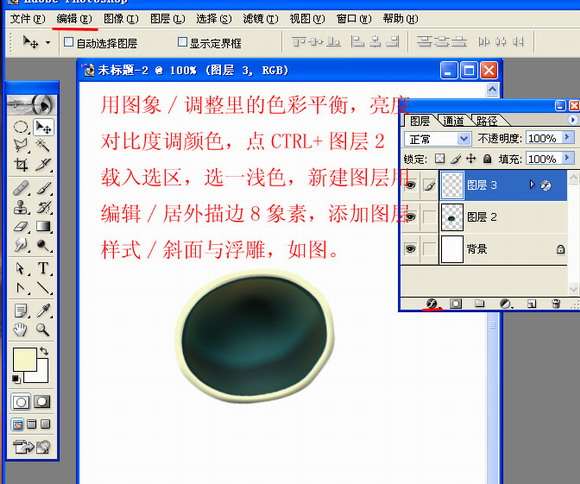This screenshot has height=484, width=580.
Task: Select the Hand tool
Action: click(21, 329)
